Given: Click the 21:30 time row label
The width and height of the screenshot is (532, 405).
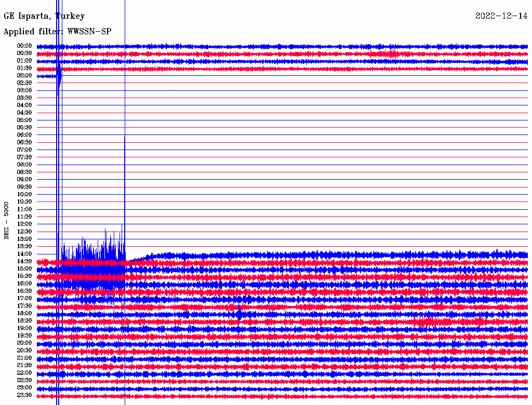Looking at the screenshot, I should (x=24, y=365).
